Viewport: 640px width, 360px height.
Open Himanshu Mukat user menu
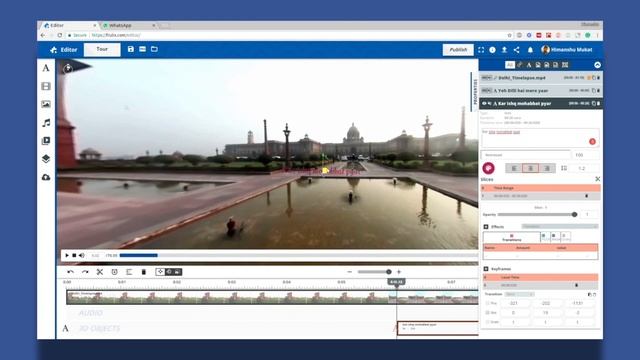(x=567, y=50)
